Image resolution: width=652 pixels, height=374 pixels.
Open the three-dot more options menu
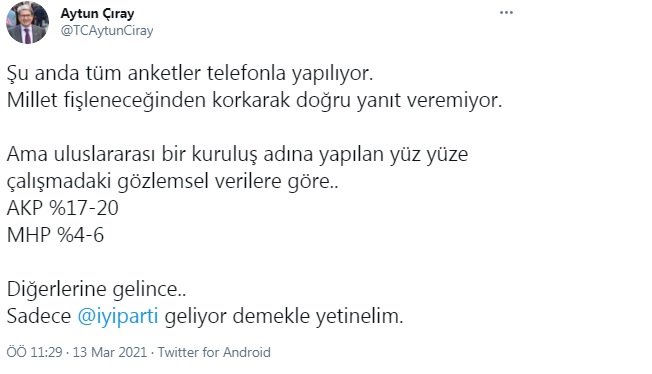tap(506, 13)
